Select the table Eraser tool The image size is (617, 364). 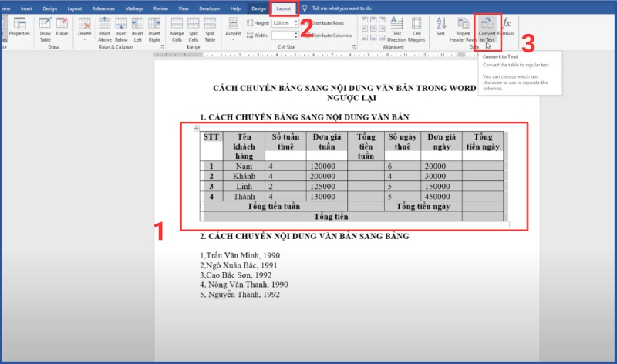tap(62, 28)
